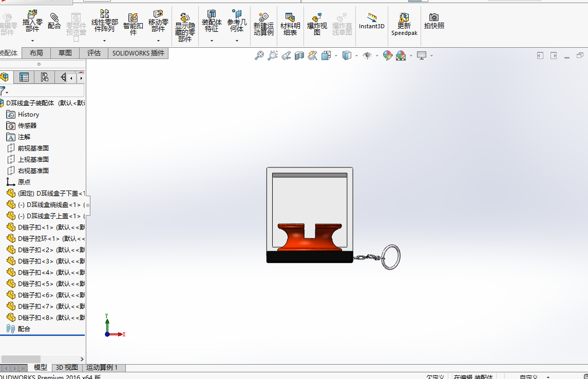Click the Display Style cube icon

(347, 56)
